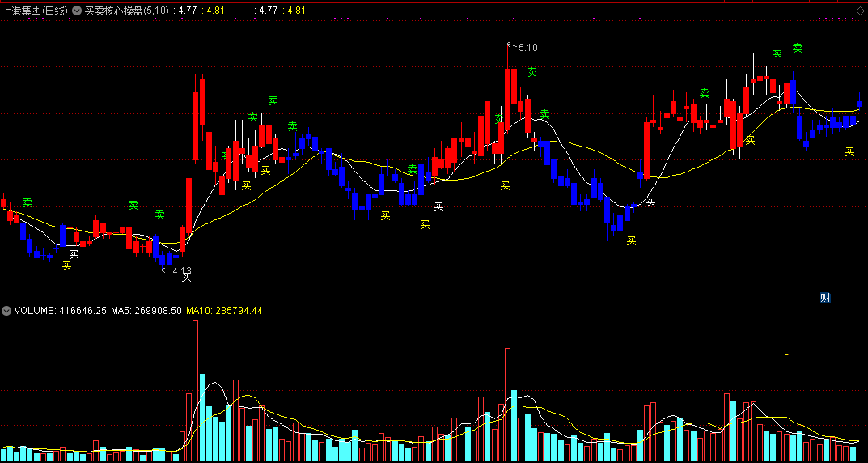
Task: Select the 上港集团(日线) chart title
Action: (36, 11)
